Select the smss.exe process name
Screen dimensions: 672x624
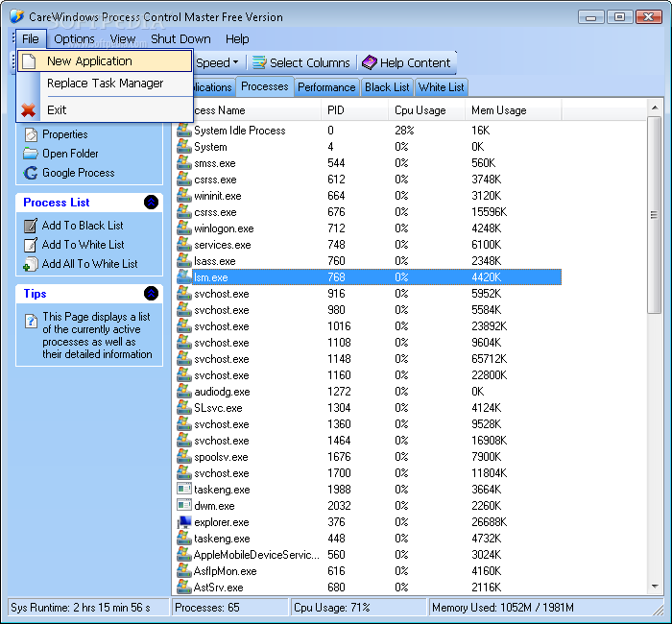point(215,163)
